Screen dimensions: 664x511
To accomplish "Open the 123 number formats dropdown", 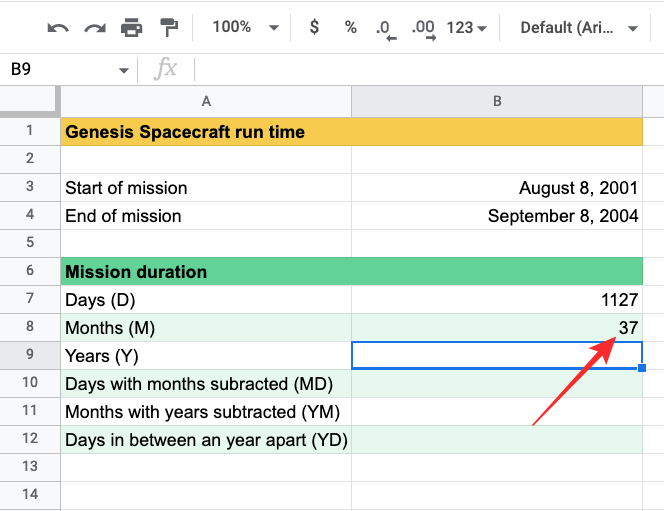I will pos(467,28).
